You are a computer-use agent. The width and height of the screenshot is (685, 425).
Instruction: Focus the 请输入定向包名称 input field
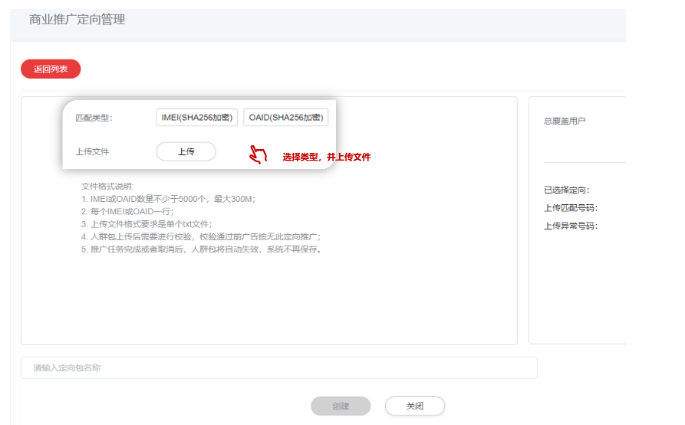[x=279, y=368]
